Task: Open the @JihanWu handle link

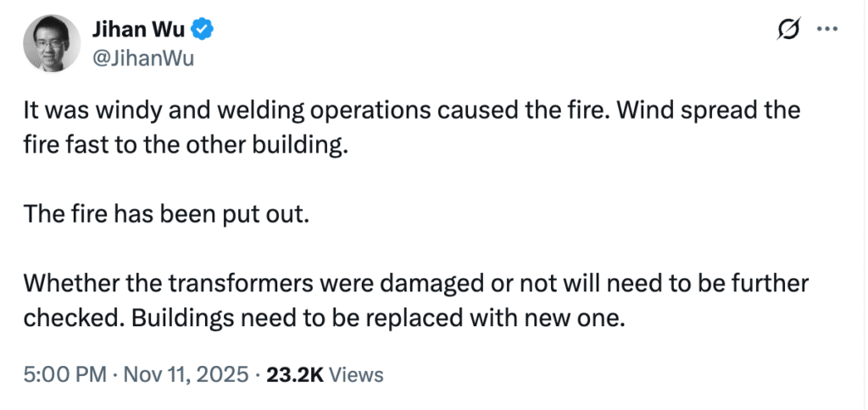Action: (x=142, y=58)
